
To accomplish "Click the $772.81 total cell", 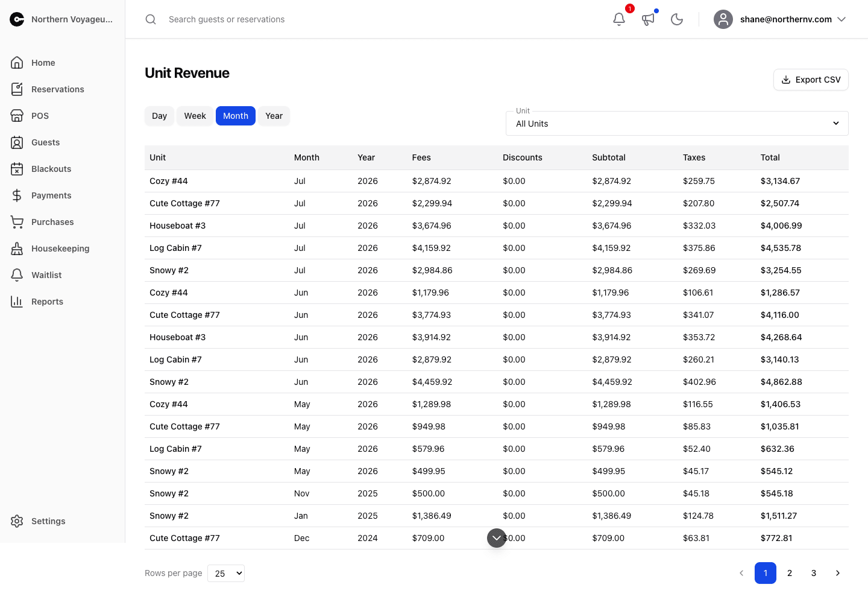I will pyautogui.click(x=776, y=538).
